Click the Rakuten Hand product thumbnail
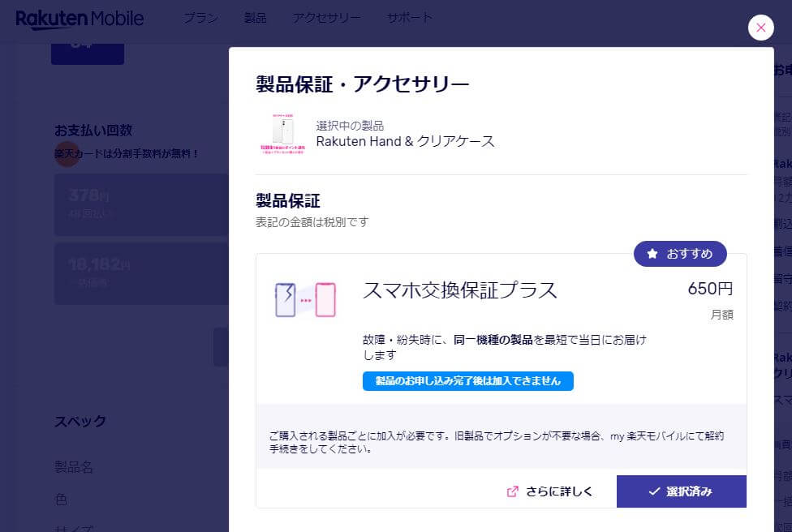 [x=283, y=134]
